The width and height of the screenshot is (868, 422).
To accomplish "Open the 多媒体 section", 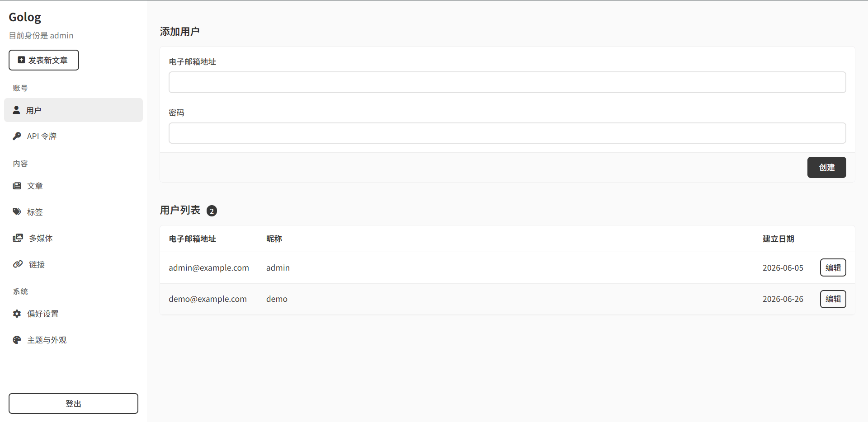I will pos(73,238).
